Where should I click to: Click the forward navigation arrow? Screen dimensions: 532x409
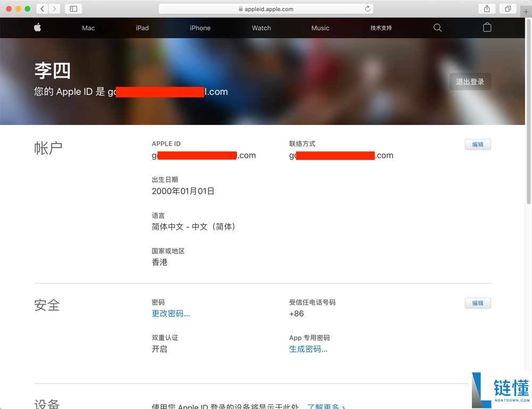(x=54, y=9)
